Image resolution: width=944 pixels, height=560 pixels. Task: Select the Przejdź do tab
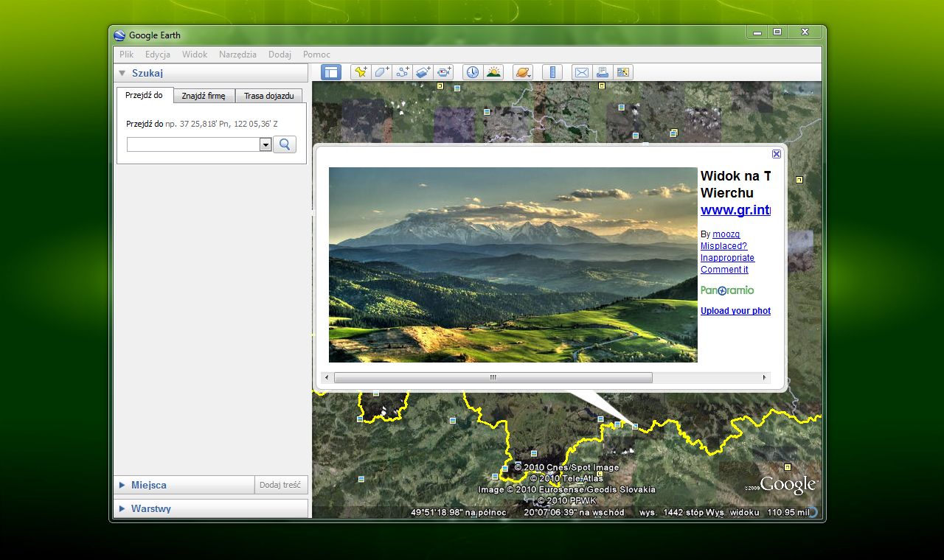pyautogui.click(x=144, y=95)
